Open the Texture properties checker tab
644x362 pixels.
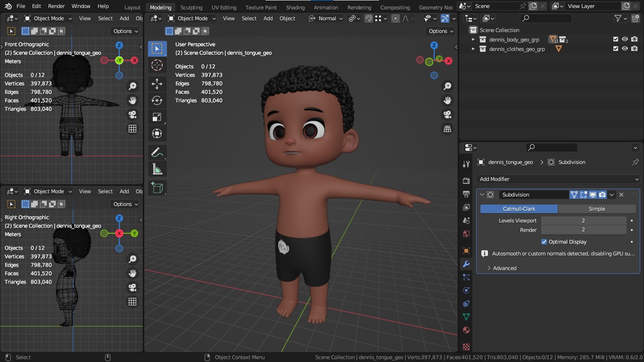coord(466,347)
